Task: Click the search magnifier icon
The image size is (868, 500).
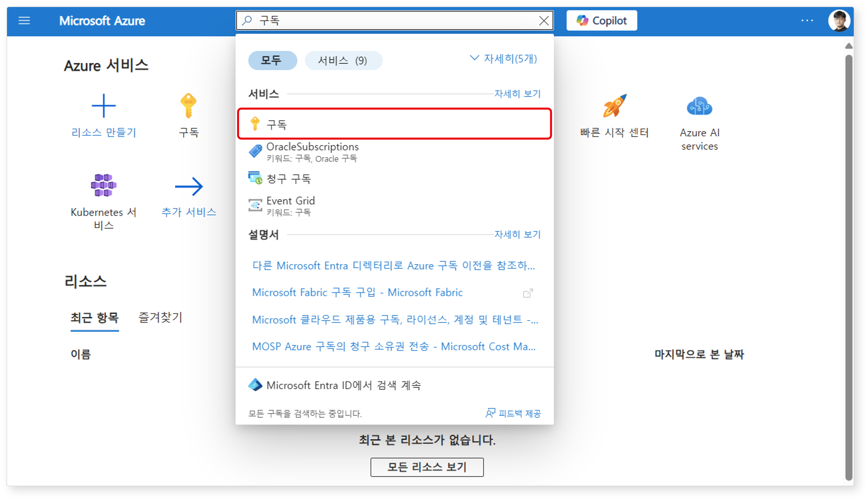Action: [247, 21]
